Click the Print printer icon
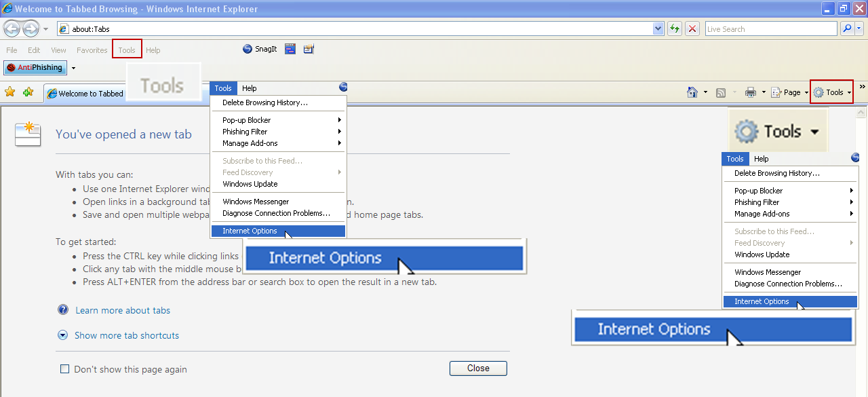This screenshot has width=868, height=397. point(751,92)
